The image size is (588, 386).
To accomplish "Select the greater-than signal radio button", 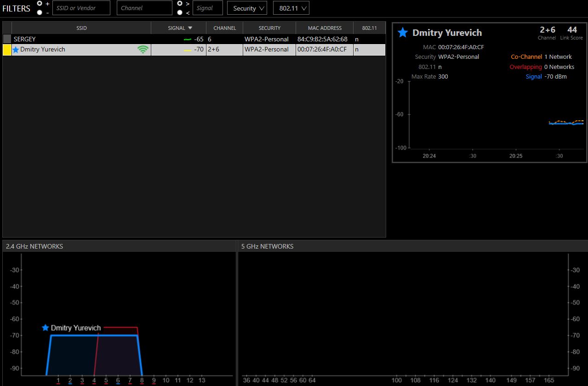I will (180, 3).
